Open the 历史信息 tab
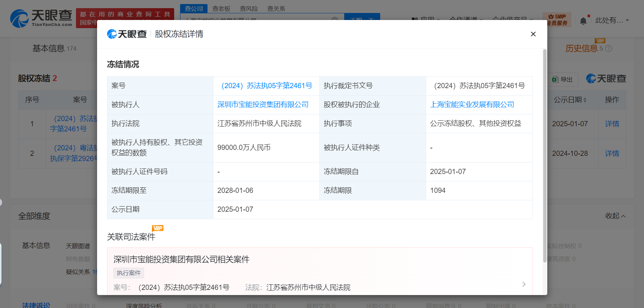Screen dimensions: 644x308 [x=581, y=48]
